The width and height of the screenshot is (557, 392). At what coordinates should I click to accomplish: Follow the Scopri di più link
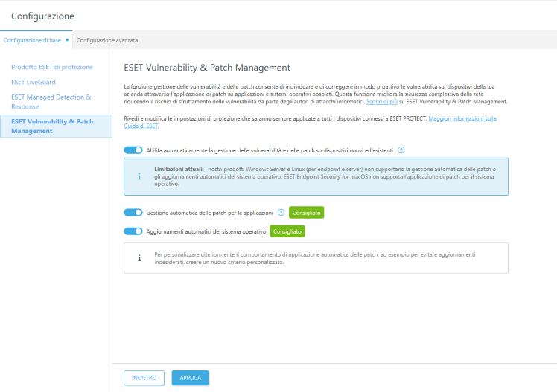382,102
